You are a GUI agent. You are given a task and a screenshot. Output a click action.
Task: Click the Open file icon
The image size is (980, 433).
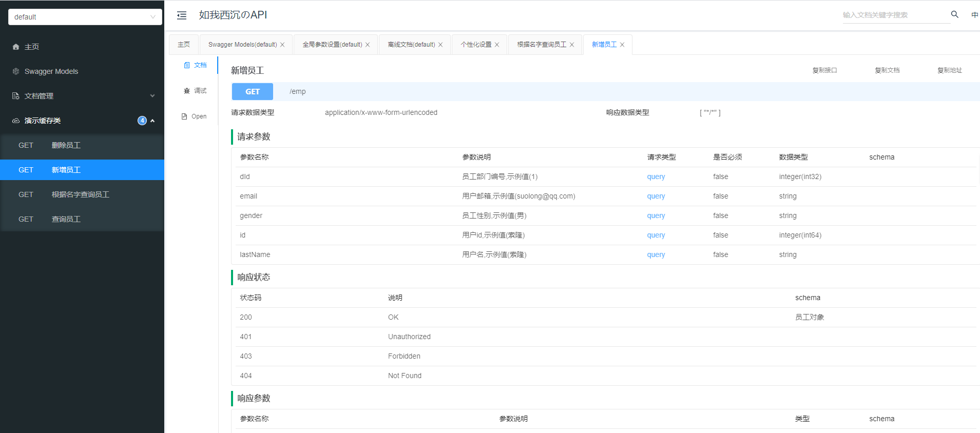(x=184, y=116)
